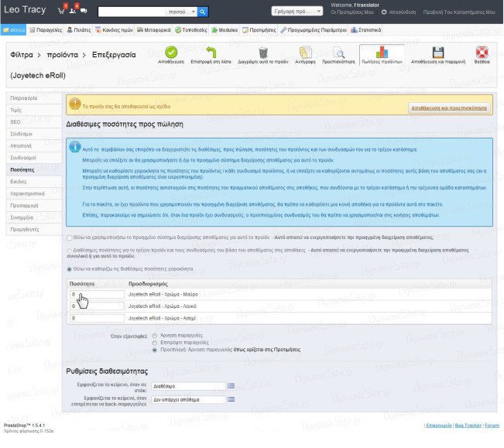Viewport: 504px width, 448px height.
Task: Click the quantity field for Χρώμα - Λευκό
Action: (x=97, y=306)
